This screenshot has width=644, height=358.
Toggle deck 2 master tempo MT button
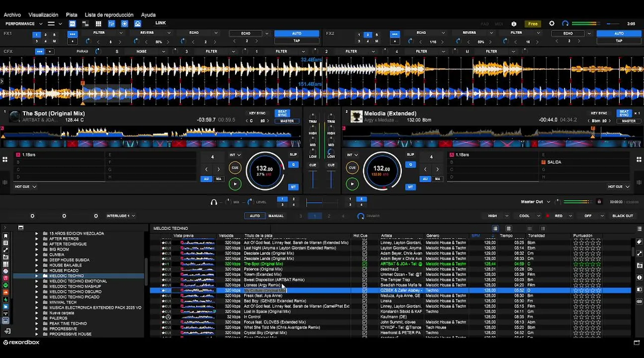tap(410, 187)
